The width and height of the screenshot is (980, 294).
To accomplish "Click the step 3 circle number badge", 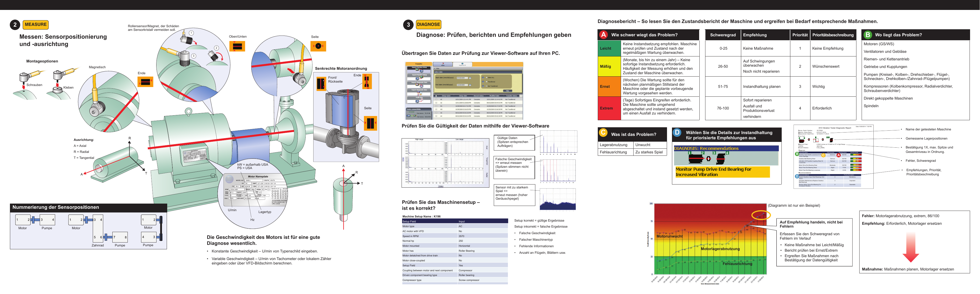I will 408,25.
